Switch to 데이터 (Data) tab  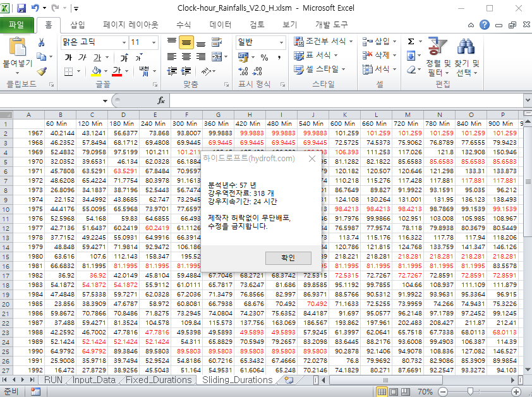click(x=221, y=25)
